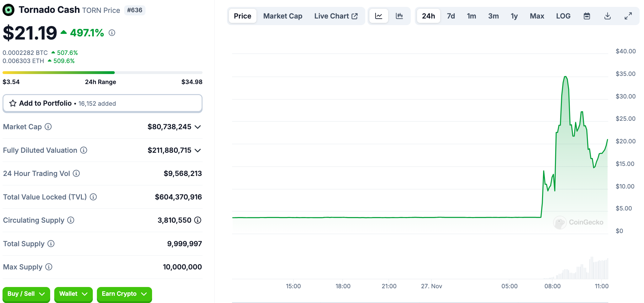Image resolution: width=644 pixels, height=303 pixels.
Task: Open the Earn Crypto dropdown
Action: click(124, 294)
